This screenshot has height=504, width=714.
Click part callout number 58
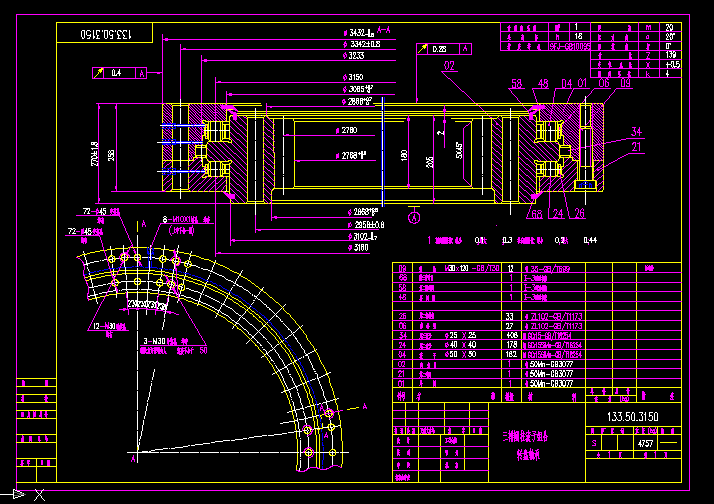click(x=516, y=84)
